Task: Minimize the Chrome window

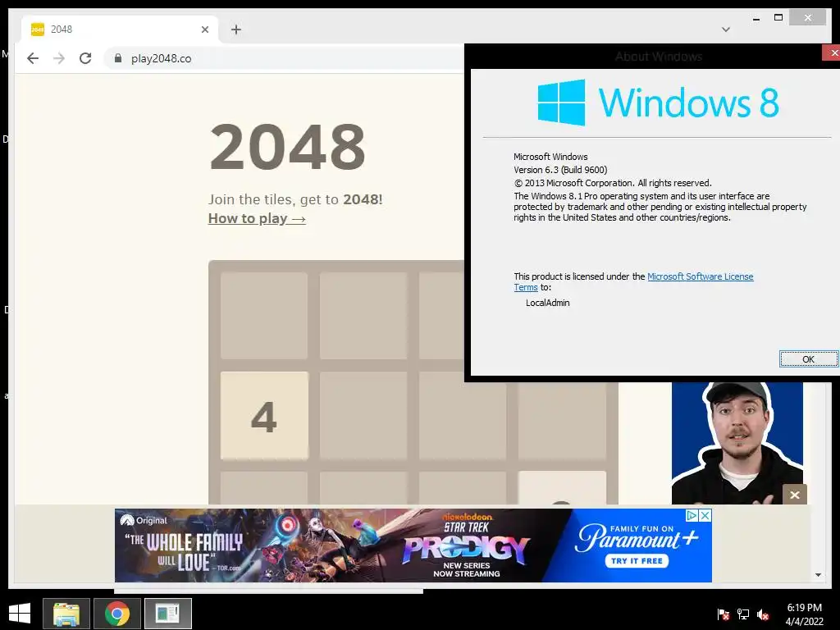Action: tap(756, 18)
